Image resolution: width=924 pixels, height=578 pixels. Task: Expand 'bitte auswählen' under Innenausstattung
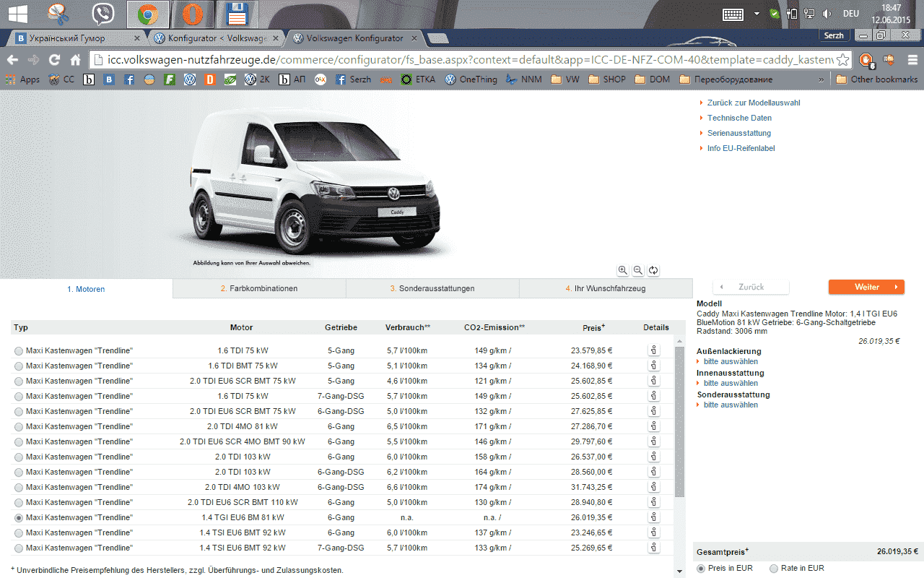click(x=731, y=383)
